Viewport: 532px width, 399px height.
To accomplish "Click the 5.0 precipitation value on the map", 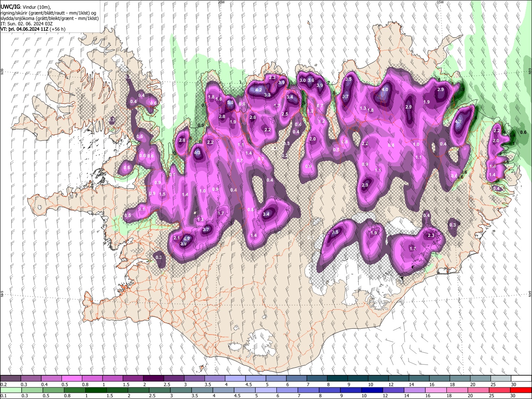I will (230, 102).
